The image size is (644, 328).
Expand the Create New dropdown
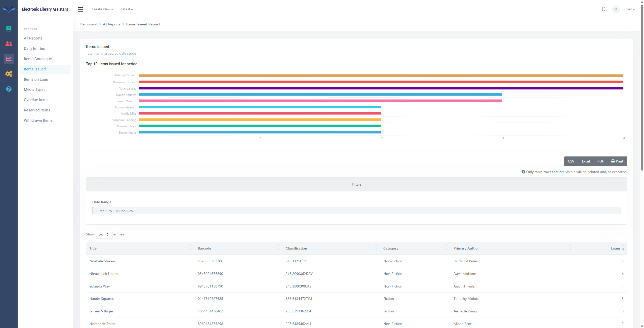click(x=102, y=9)
